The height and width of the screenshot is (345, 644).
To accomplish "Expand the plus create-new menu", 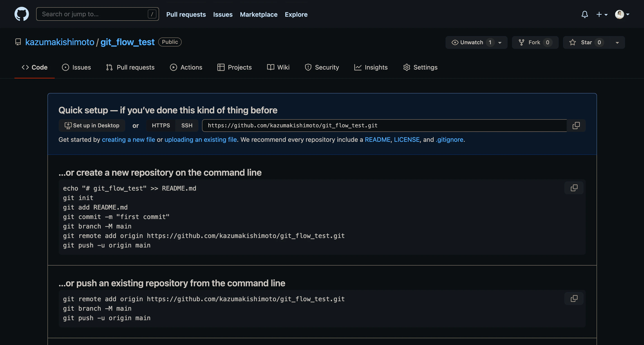I will pos(602,14).
